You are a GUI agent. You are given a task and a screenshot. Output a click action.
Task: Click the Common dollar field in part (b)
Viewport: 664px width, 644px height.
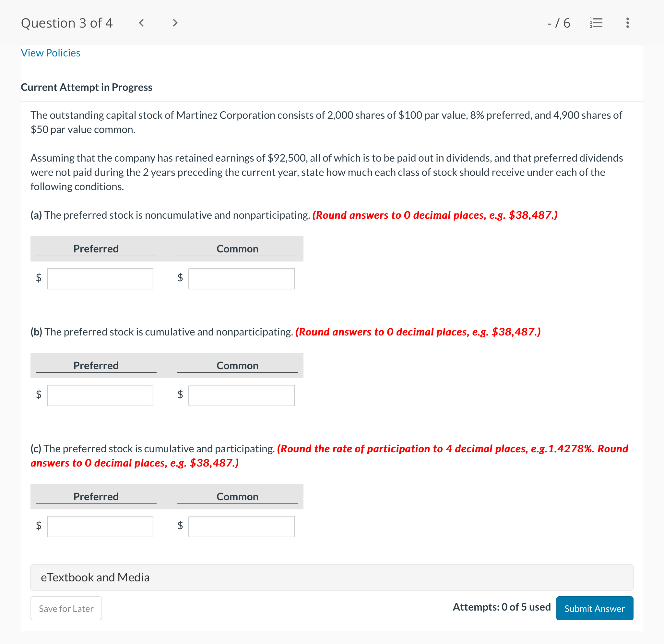[241, 395]
